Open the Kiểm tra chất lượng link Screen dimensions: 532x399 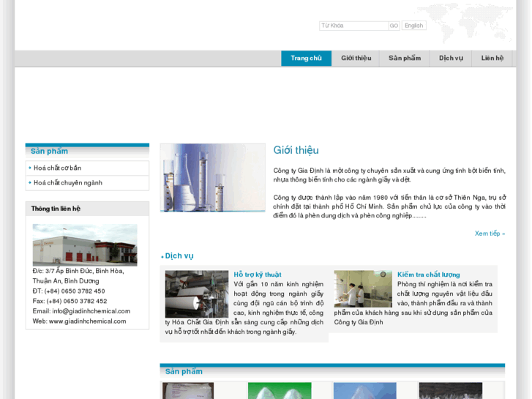click(429, 275)
